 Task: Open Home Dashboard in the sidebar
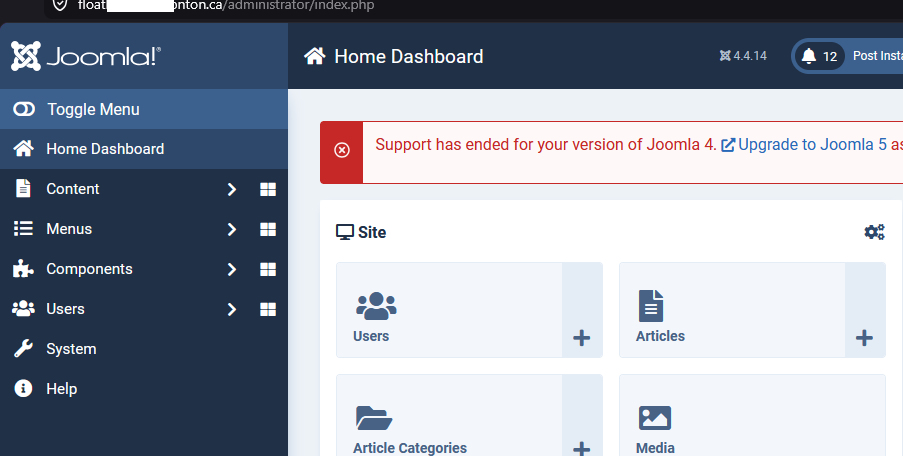click(144, 149)
